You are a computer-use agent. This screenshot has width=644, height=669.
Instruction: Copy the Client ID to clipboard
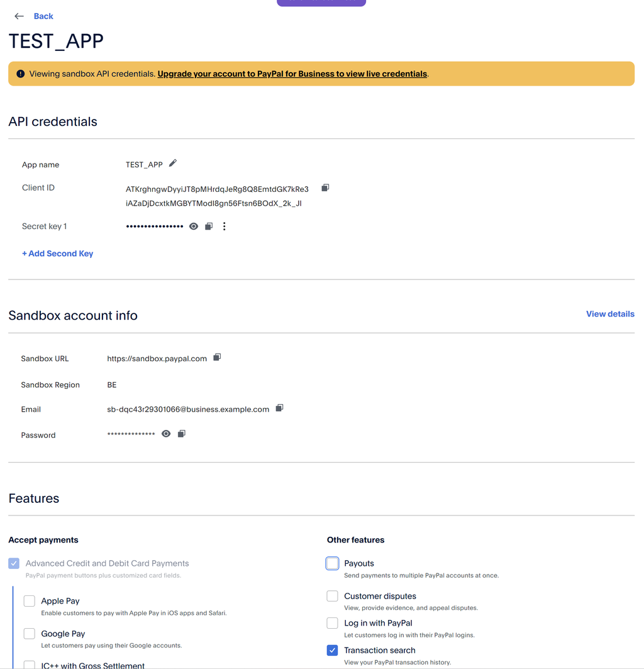[325, 188]
